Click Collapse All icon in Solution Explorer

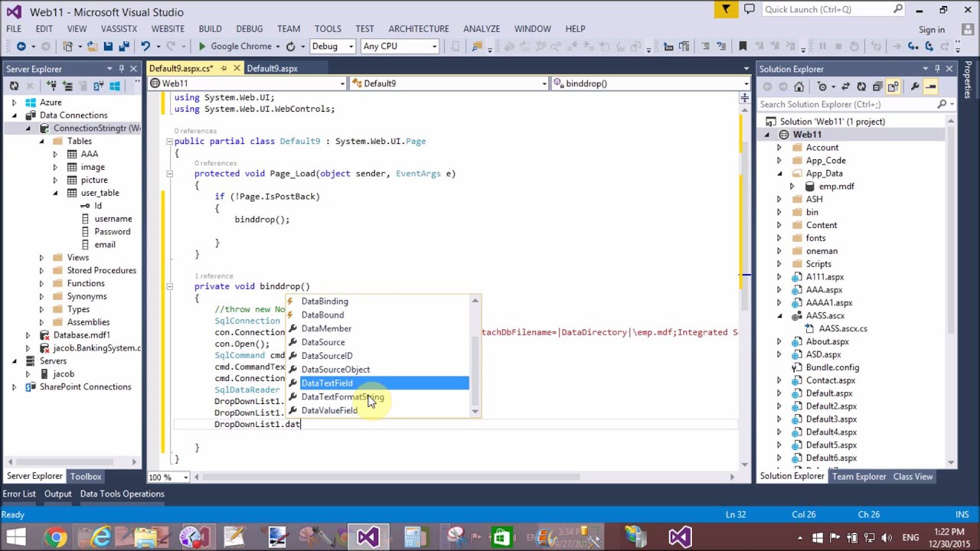[877, 86]
